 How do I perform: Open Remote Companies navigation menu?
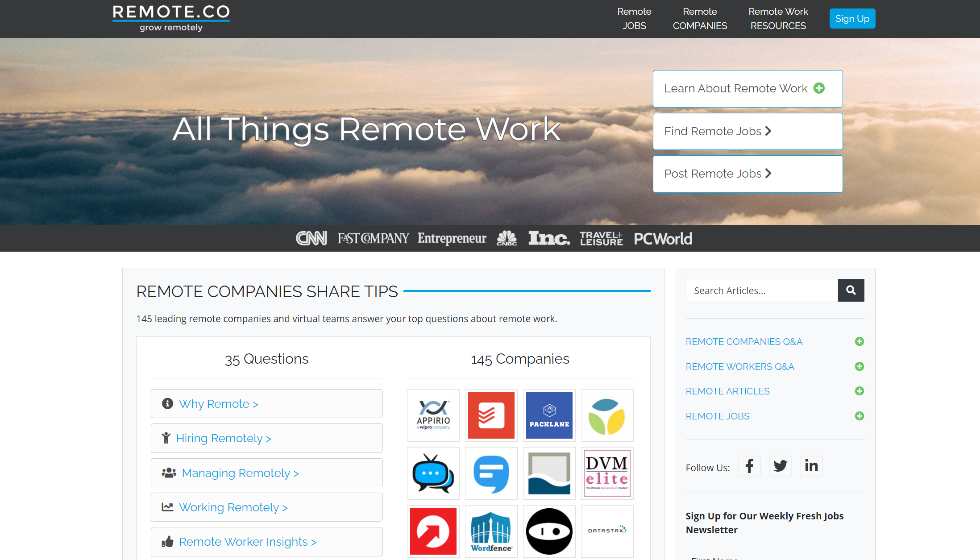point(699,19)
